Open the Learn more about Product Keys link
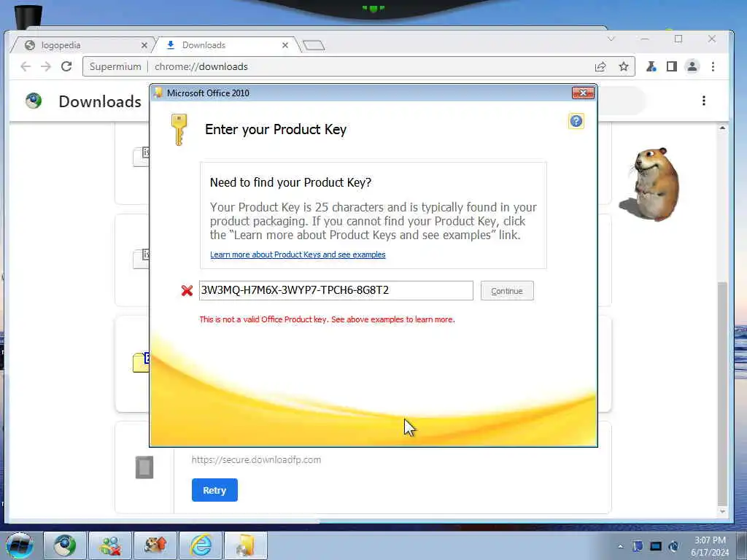This screenshot has width=747, height=560. [298, 254]
